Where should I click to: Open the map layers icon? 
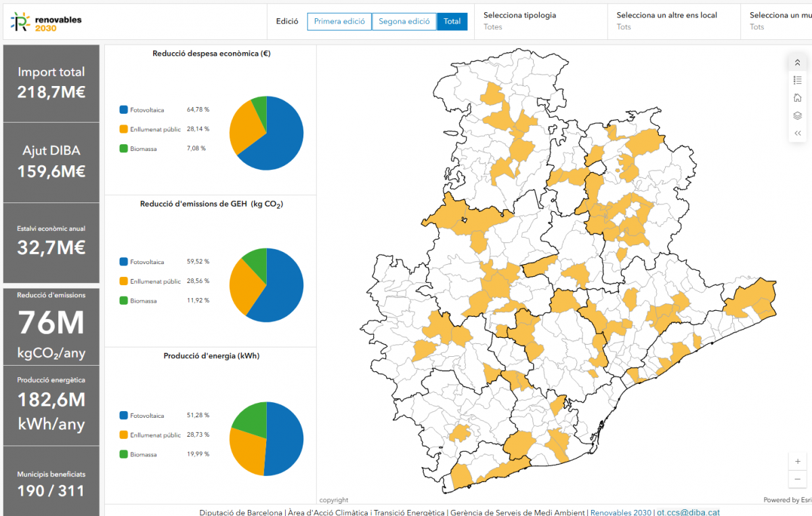coord(797,115)
